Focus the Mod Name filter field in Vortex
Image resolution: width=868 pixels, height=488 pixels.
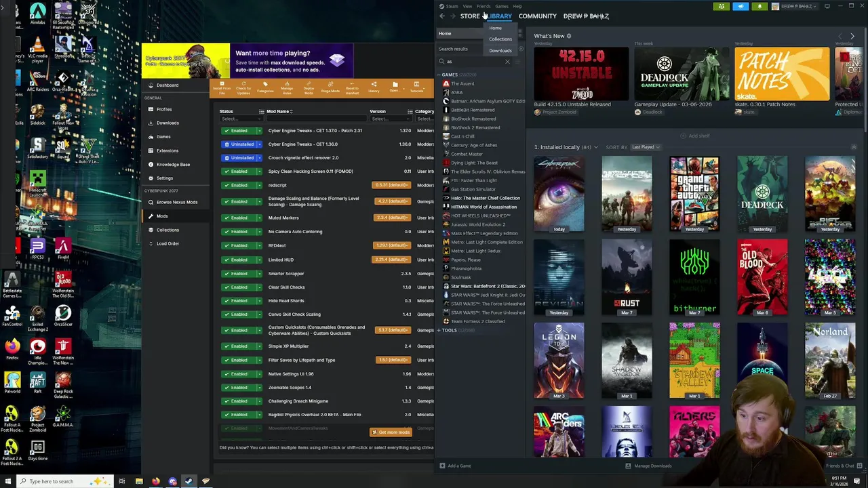pyautogui.click(x=315, y=119)
